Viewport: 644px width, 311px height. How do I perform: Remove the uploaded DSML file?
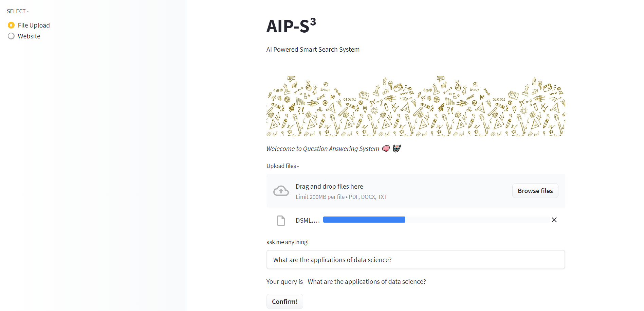pos(554,220)
